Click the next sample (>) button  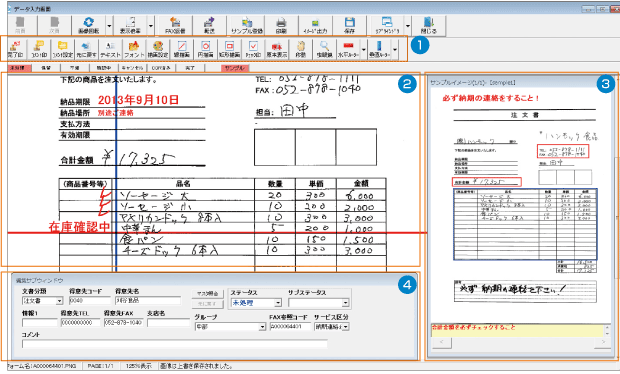tap(604, 342)
